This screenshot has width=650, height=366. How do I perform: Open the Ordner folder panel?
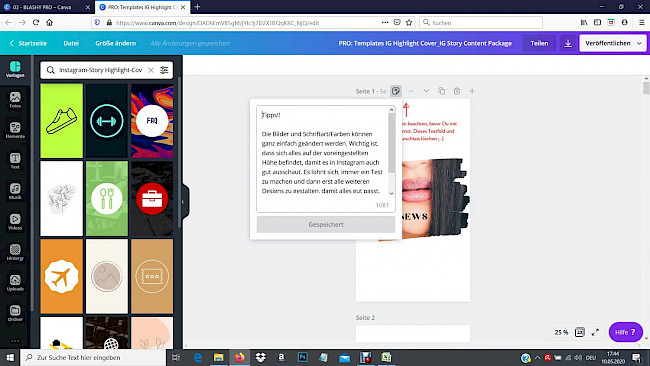tap(15, 313)
